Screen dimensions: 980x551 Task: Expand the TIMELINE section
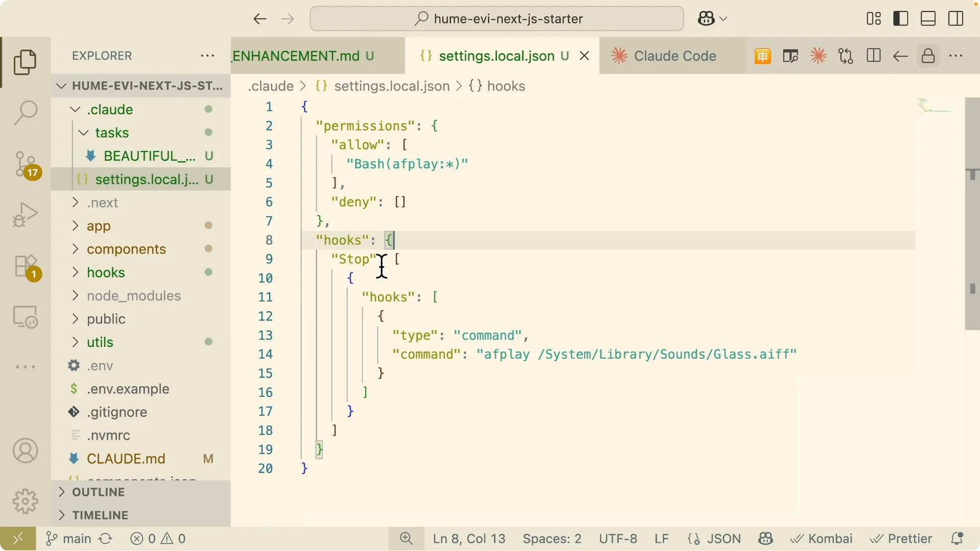click(141, 515)
